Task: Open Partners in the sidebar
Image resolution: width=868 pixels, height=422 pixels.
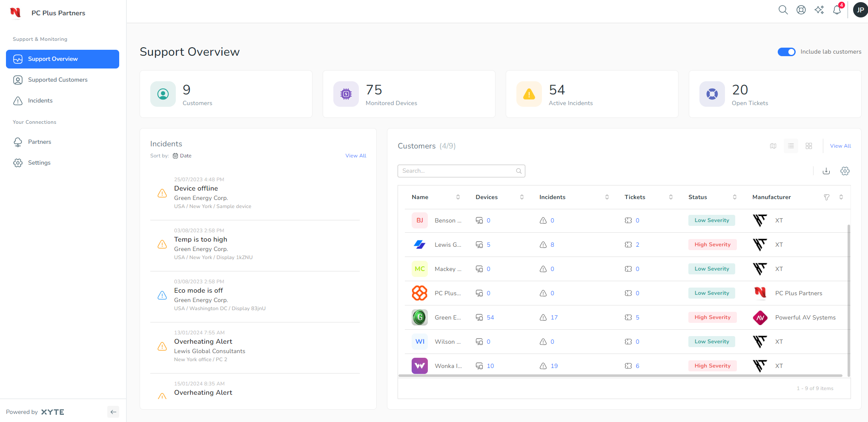Action: 40,142
